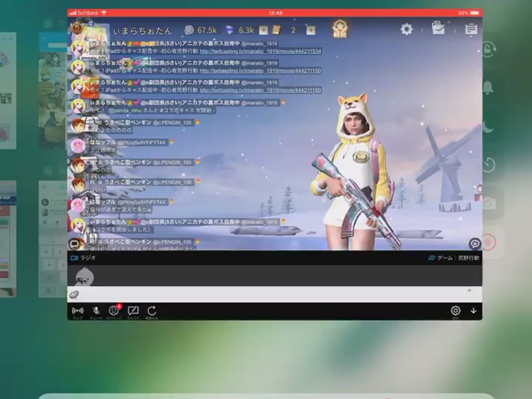This screenshot has height=399, width=532.
Task: Toggle rotation lock in Control Center
Action: 489,49
